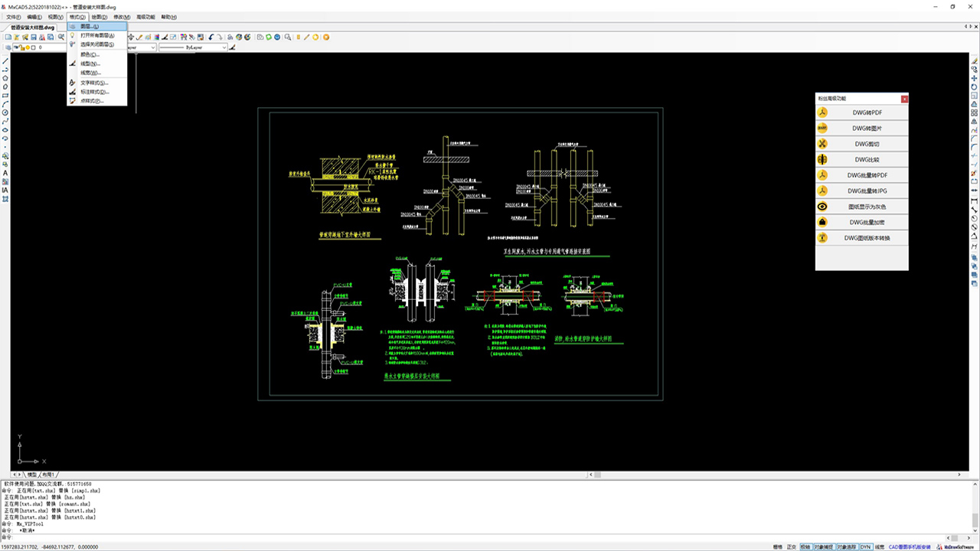Click the Undo arrow in toolbar
This screenshot has width=980, height=551.
click(x=211, y=37)
